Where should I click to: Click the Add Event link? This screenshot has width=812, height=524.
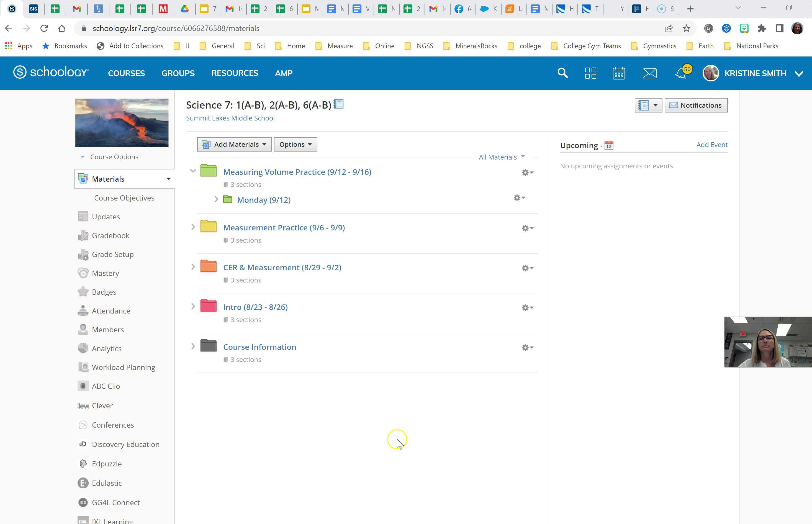point(712,145)
